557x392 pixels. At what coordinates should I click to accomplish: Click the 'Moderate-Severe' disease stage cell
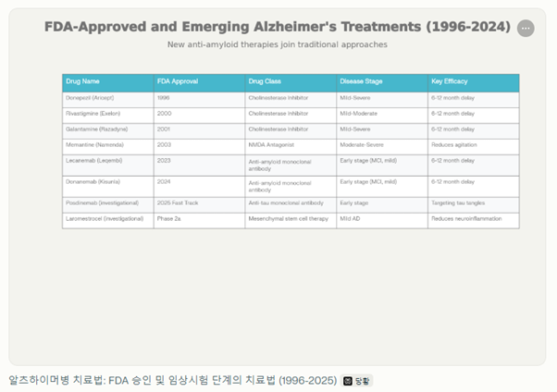(x=382, y=147)
